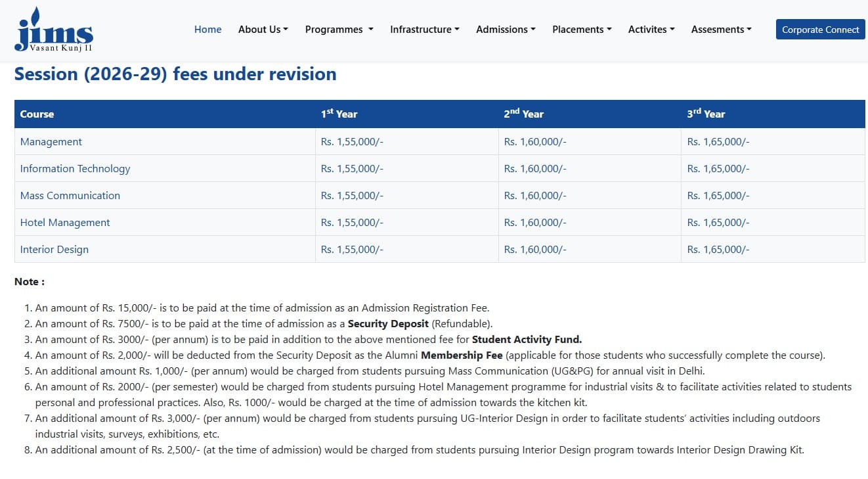
Task: Click the Hotel Management course entry
Action: click(65, 223)
